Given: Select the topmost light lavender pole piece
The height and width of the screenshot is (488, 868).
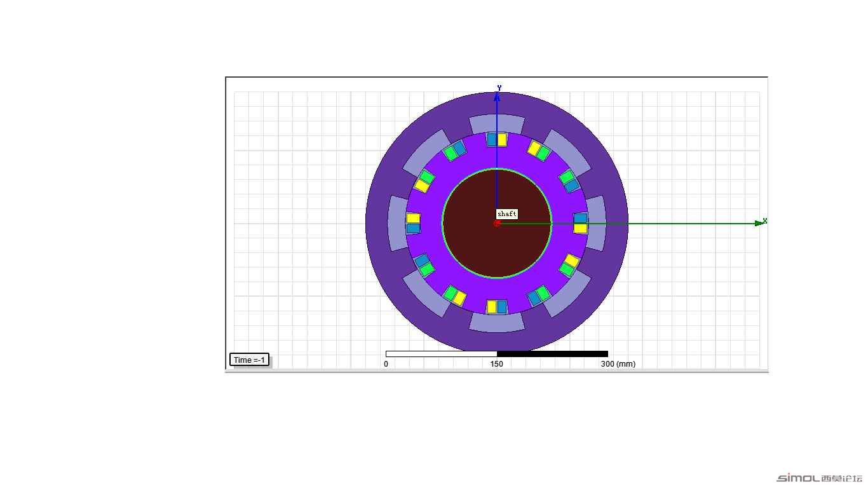Looking at the screenshot, I should click(497, 123).
